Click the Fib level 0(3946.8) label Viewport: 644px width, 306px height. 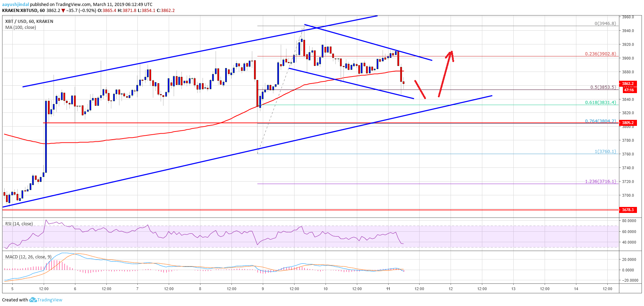point(605,24)
